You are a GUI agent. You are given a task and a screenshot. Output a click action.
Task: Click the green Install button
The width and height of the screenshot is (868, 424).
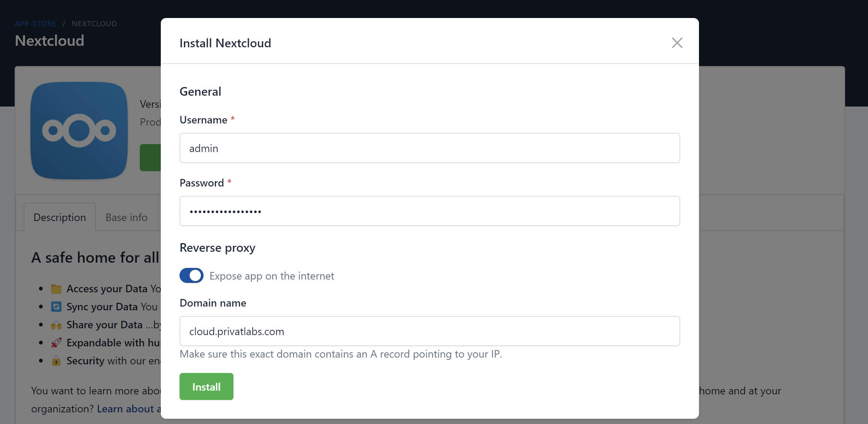pyautogui.click(x=206, y=386)
